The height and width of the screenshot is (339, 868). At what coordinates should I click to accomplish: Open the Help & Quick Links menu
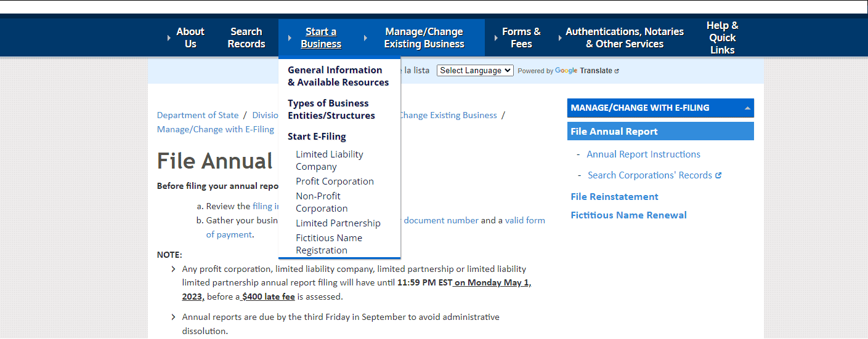tap(722, 38)
